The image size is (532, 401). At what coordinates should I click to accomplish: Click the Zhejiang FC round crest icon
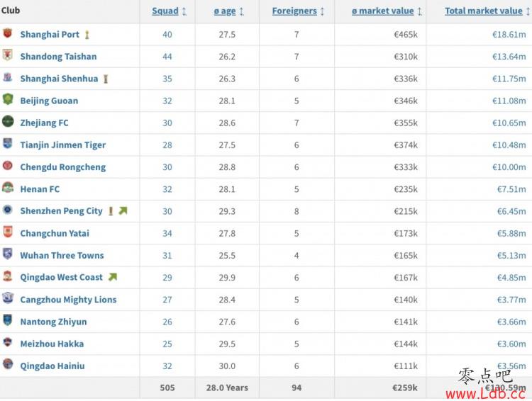(x=8, y=121)
